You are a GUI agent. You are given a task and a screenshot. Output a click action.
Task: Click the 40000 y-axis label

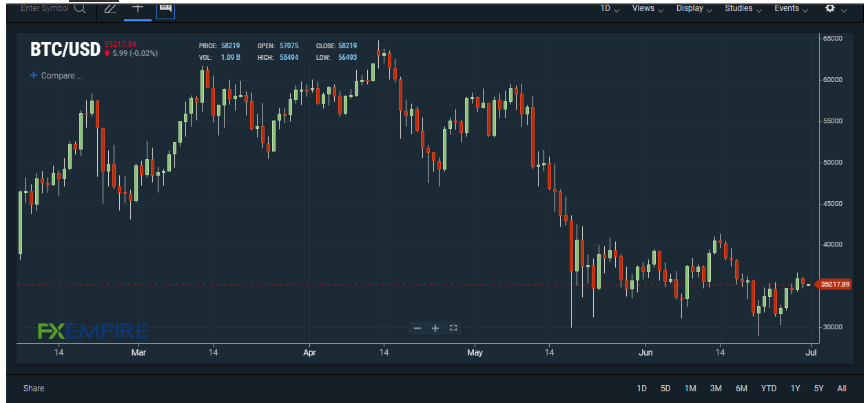[833, 245]
